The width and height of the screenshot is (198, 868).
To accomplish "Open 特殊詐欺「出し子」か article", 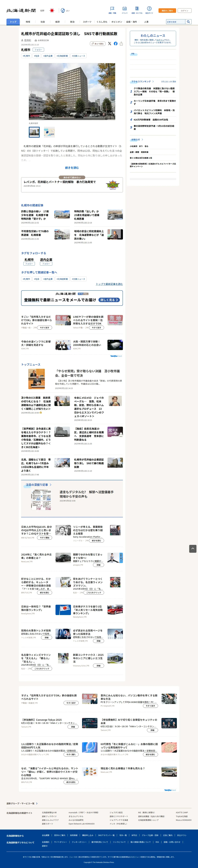I will (x=87, y=215).
